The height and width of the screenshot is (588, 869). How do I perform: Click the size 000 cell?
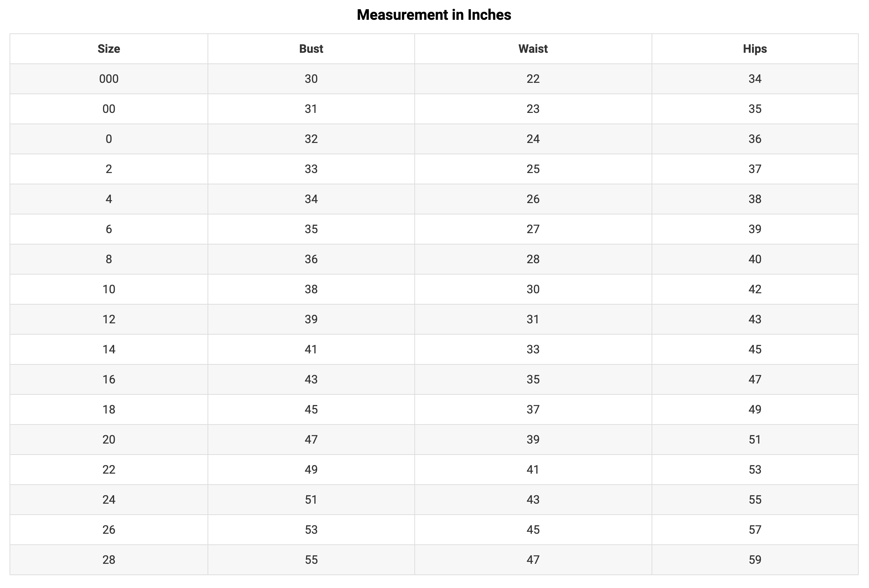pyautogui.click(x=109, y=79)
